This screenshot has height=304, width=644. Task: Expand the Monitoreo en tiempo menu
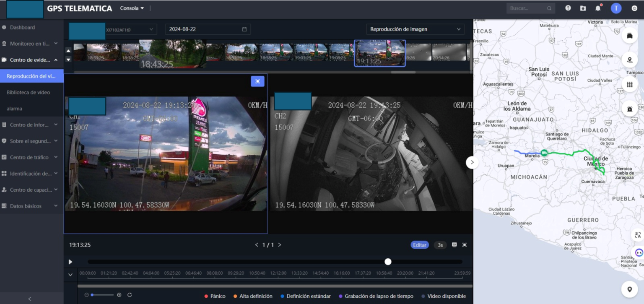pos(32,44)
